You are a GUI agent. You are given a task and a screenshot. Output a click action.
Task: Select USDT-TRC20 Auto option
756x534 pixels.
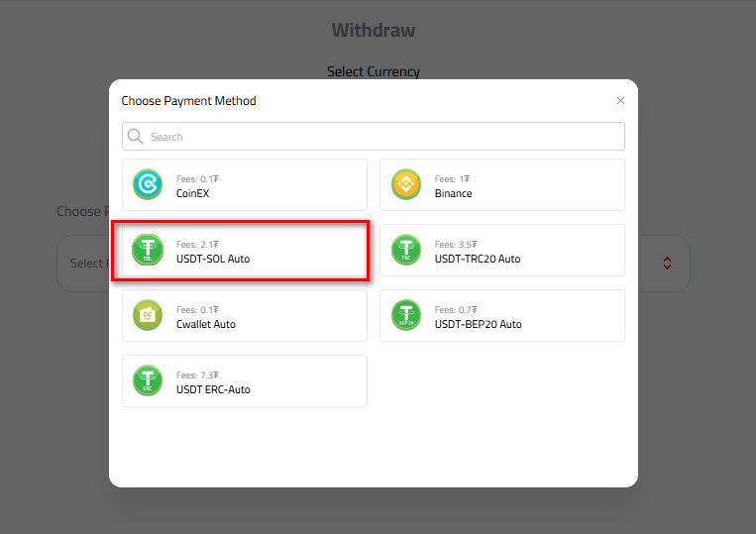point(502,250)
